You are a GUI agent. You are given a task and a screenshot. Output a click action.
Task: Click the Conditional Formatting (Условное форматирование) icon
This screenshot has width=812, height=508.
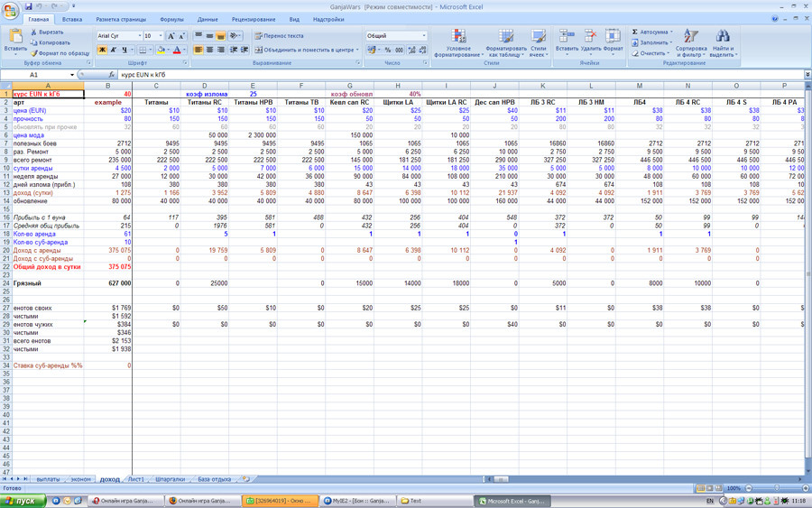coord(458,36)
